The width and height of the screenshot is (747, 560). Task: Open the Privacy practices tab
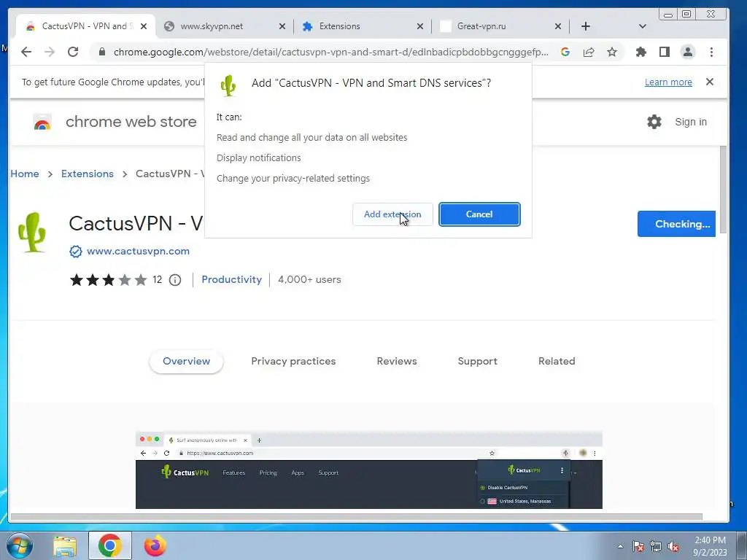tap(293, 362)
